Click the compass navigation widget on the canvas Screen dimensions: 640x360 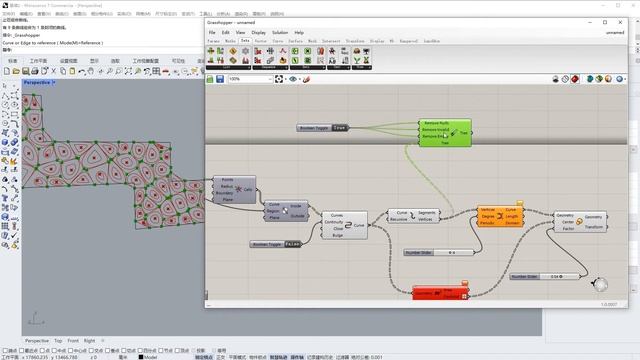600,284
